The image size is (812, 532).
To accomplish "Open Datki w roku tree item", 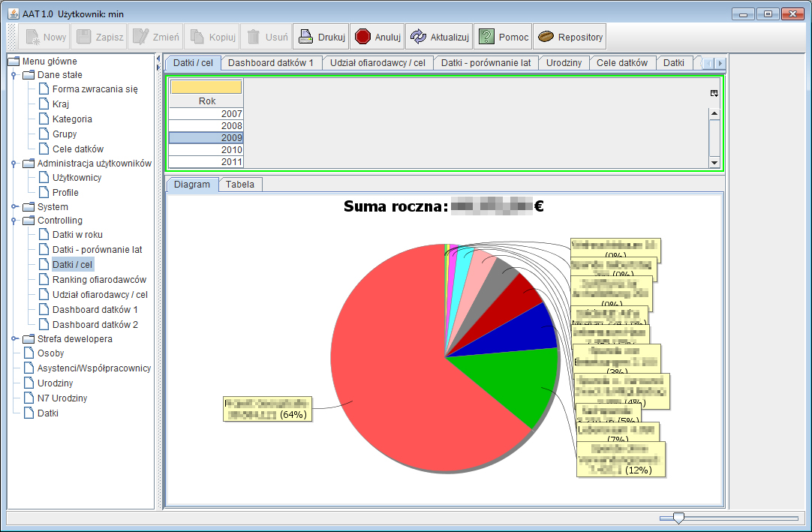I will click(x=78, y=235).
